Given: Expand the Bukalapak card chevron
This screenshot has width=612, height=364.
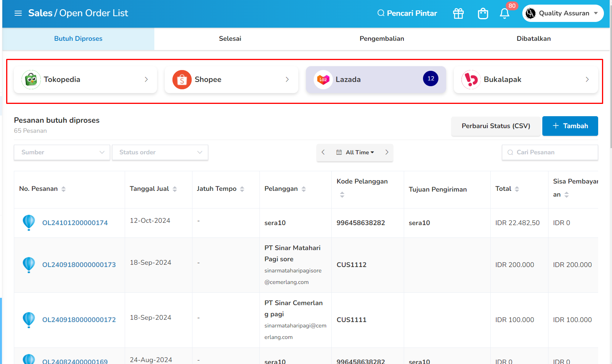Looking at the screenshot, I should coord(587,80).
